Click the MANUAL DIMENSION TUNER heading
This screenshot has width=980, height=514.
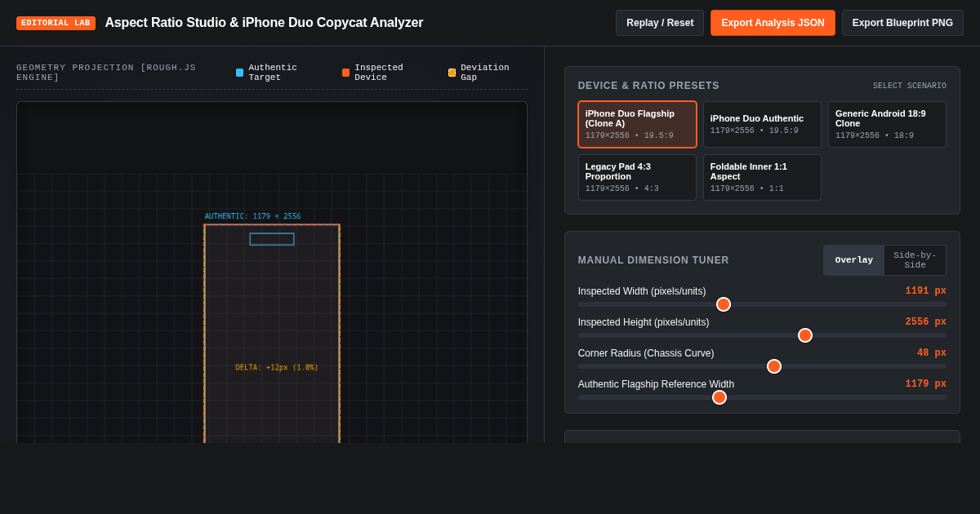click(x=653, y=260)
